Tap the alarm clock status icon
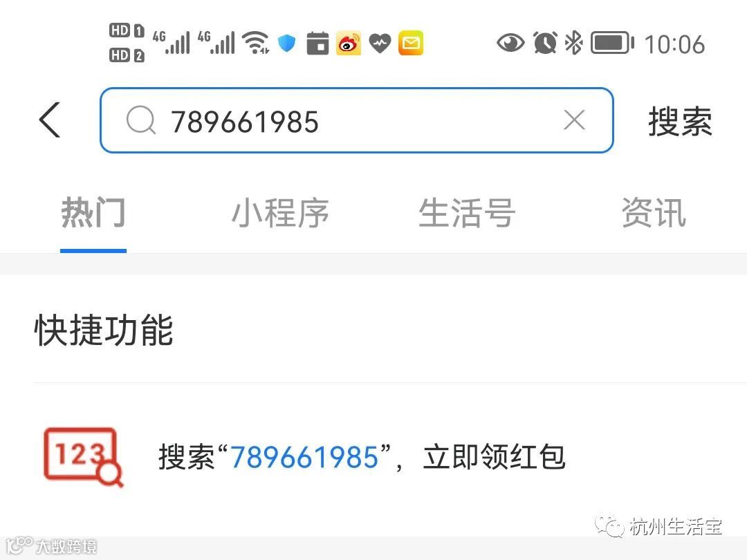The image size is (747, 560). 545,43
